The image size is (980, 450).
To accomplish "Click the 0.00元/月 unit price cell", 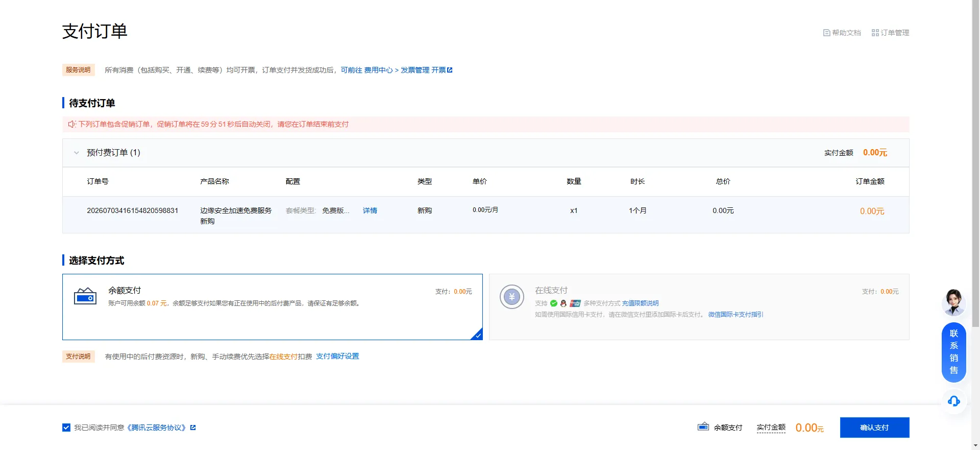I will pyautogui.click(x=485, y=210).
